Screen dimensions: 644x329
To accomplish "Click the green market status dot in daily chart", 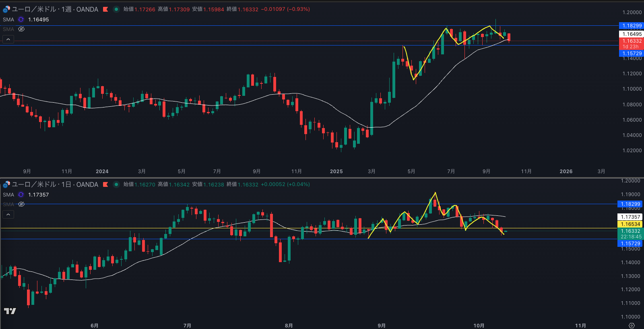I will [116, 184].
